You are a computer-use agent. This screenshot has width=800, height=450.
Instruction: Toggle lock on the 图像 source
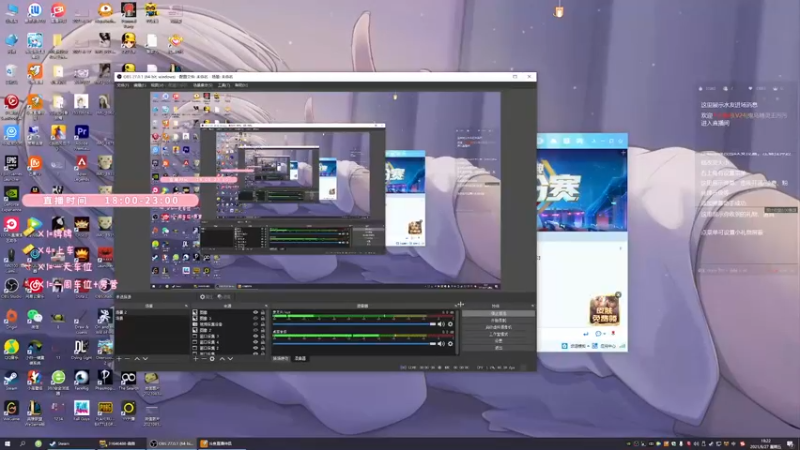[x=263, y=312]
